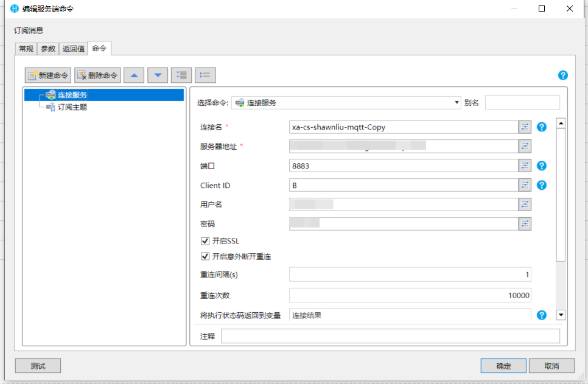Viewport: 588px width, 384px height.
Task: Open help icon next to connection name
Action: (541, 127)
